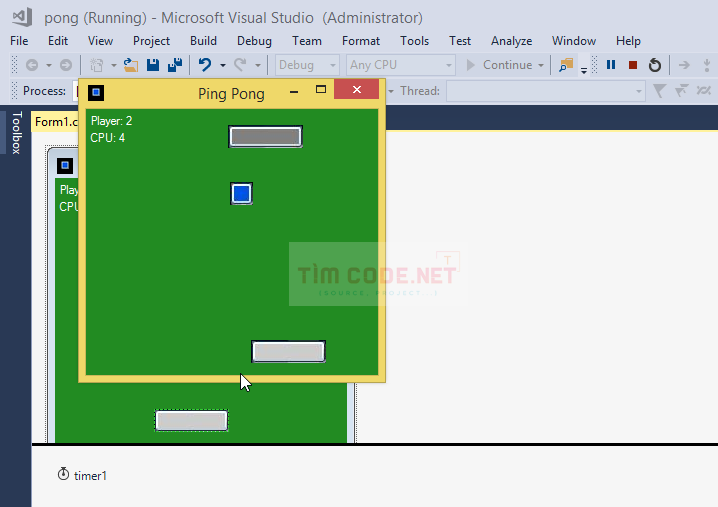
Task: Click the Navigate Forward arrow icon
Action: click(x=66, y=65)
